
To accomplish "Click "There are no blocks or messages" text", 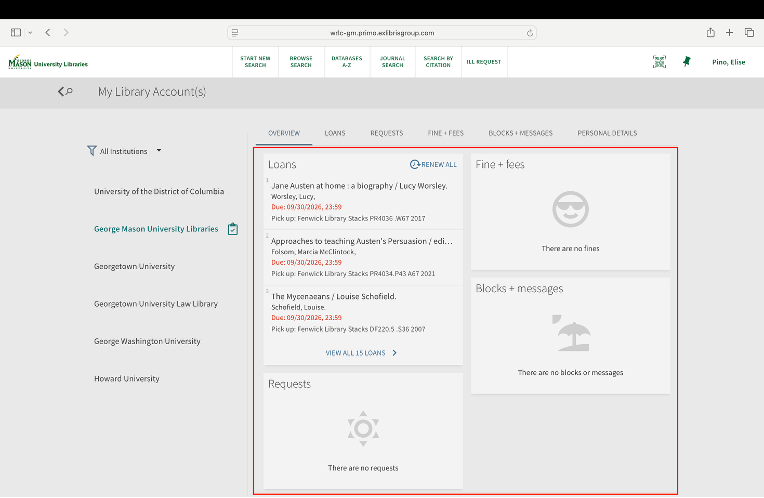I will pyautogui.click(x=571, y=372).
